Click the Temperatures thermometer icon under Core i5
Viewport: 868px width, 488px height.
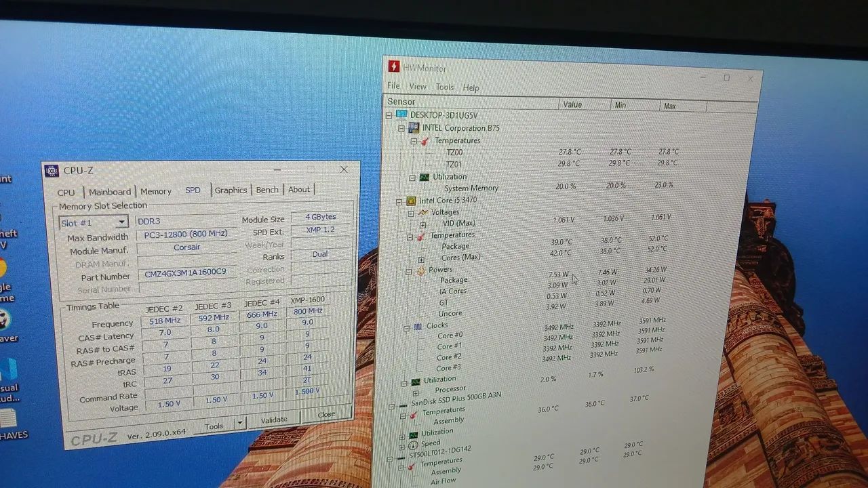click(421, 236)
